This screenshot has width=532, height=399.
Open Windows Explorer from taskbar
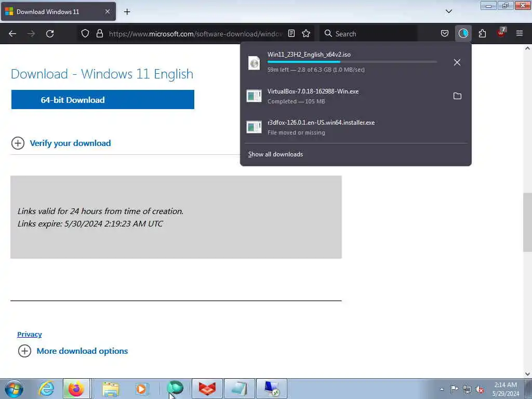(111, 390)
